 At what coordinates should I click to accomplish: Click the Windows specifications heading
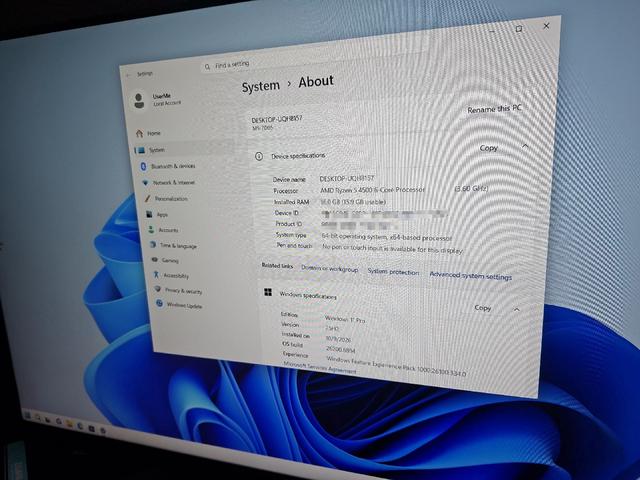pos(308,295)
